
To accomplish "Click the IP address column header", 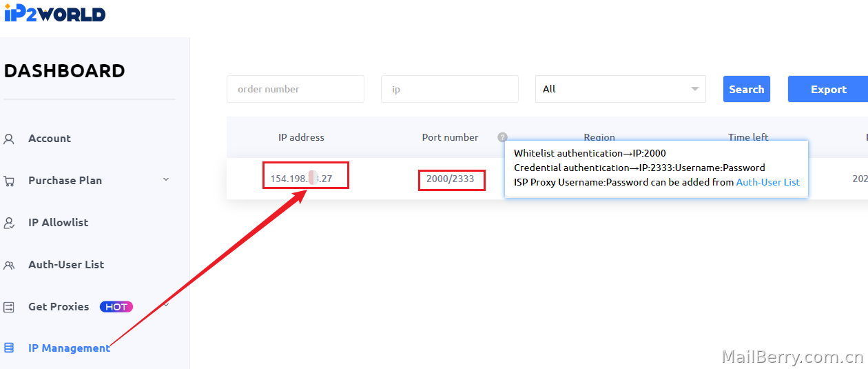I will [x=301, y=137].
